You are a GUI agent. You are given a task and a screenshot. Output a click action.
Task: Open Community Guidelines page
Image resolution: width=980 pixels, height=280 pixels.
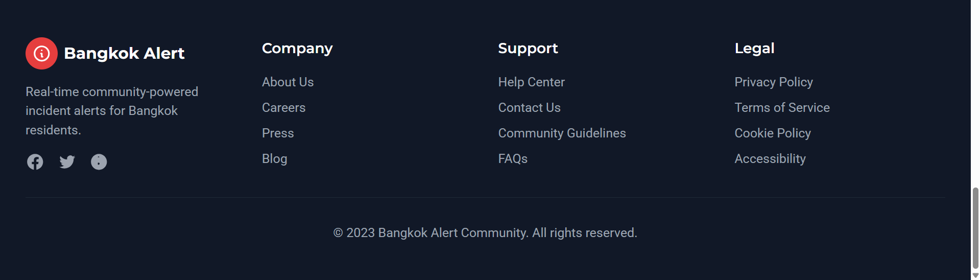(x=562, y=133)
